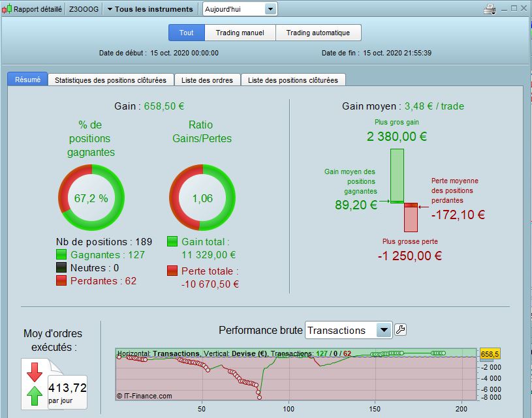This screenshot has width=532, height=418.
Task: Click the 11 329,00 € total gain amount
Action: (209, 254)
